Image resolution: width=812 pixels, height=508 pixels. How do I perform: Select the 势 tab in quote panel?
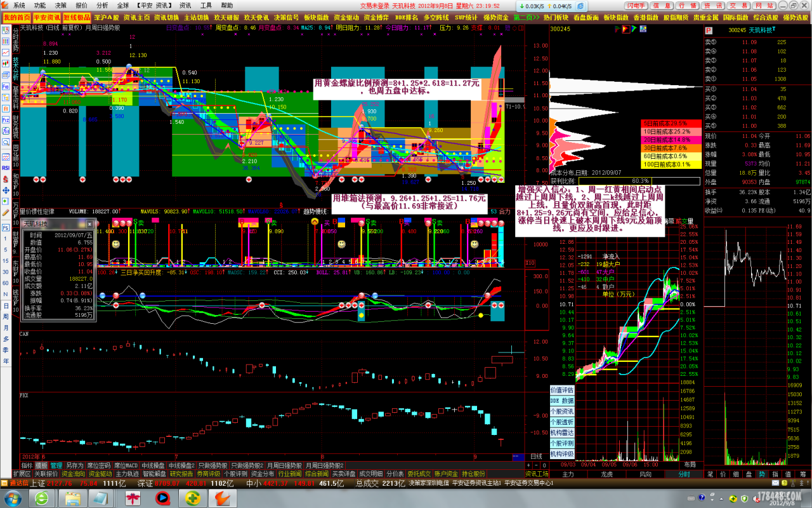click(761, 474)
